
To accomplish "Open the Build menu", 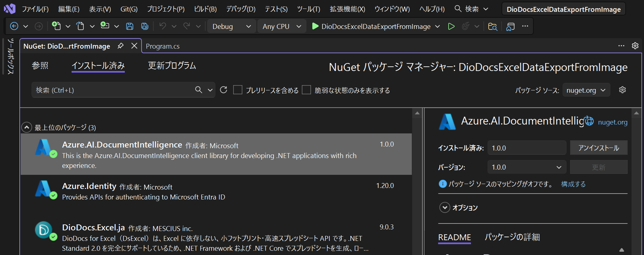I will click(x=205, y=9).
